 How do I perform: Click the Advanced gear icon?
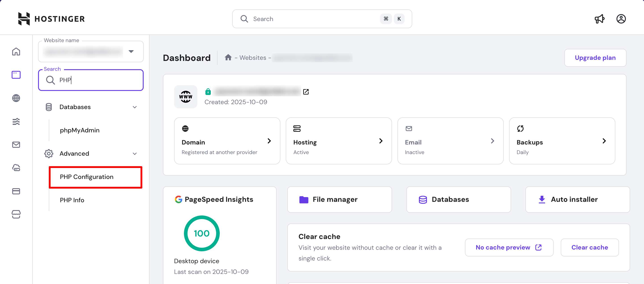point(49,154)
